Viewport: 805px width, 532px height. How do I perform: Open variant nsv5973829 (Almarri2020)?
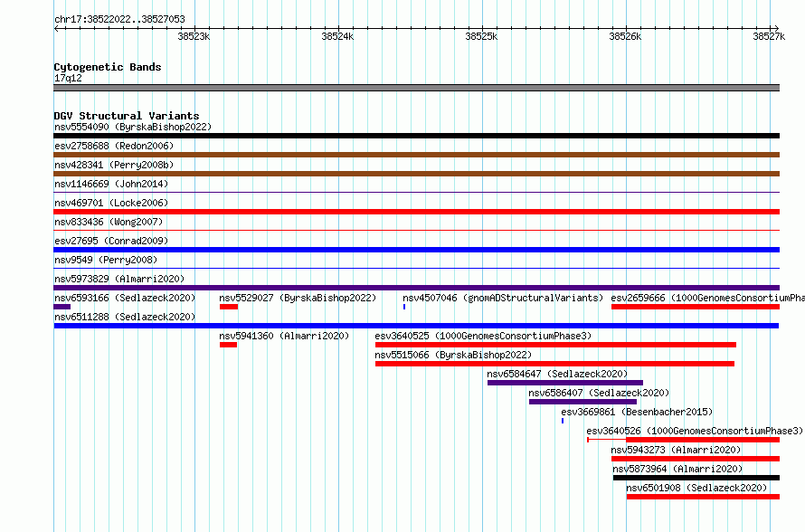point(119,279)
